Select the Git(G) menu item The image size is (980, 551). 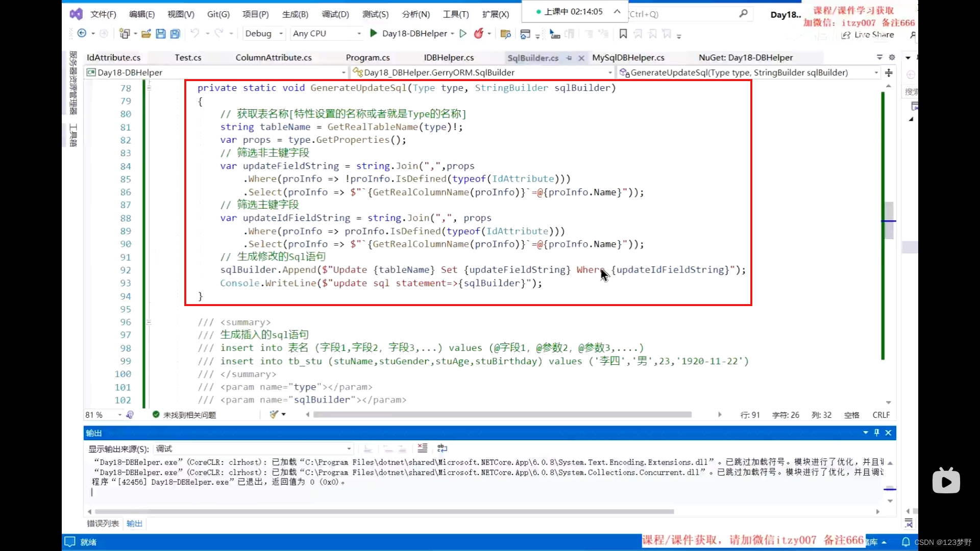point(217,14)
